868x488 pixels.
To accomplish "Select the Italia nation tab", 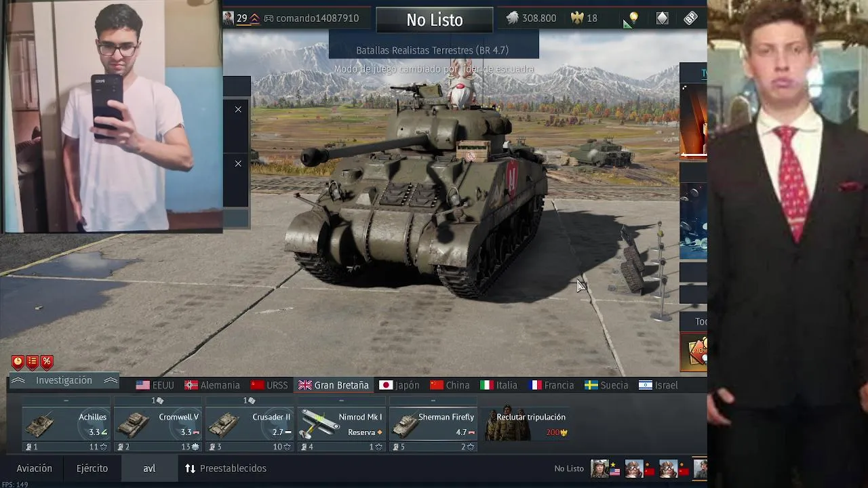I will click(x=498, y=385).
